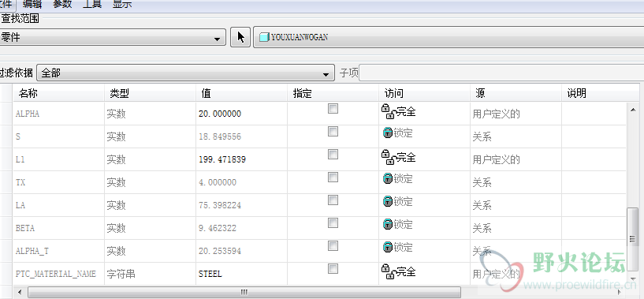Select the L1 parameter name cell
This screenshot has width=644, height=299.
click(x=59, y=159)
